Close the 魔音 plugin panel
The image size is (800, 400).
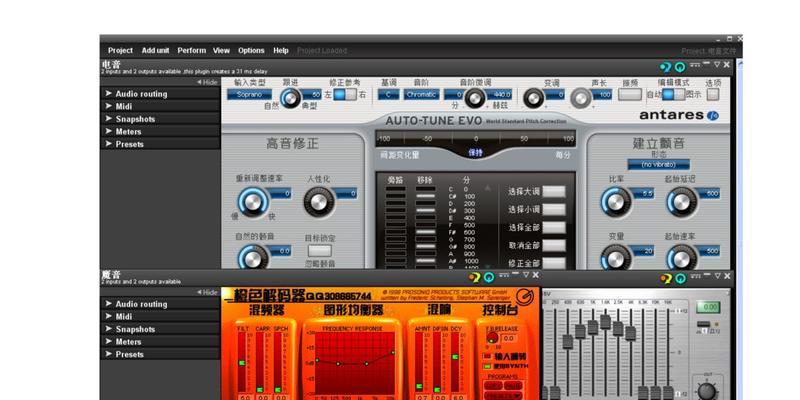[x=535, y=275]
